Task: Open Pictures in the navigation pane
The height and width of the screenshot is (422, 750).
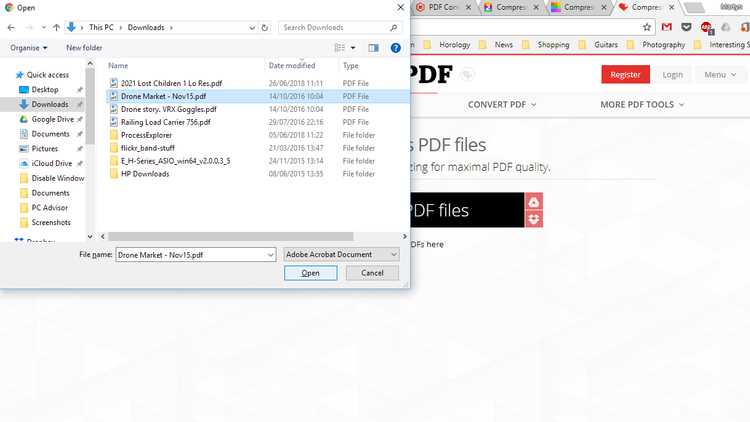Action: pyautogui.click(x=44, y=149)
